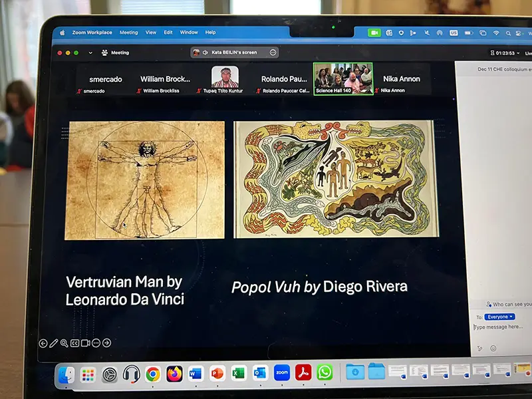Open System Settings from the Dock
The height and width of the screenshot is (399, 532).
coord(110,375)
